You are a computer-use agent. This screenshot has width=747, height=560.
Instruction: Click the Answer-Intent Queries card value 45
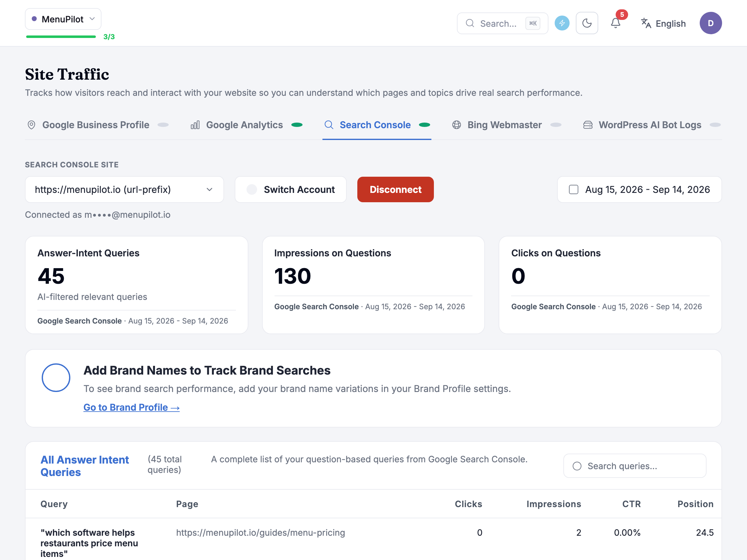click(51, 276)
